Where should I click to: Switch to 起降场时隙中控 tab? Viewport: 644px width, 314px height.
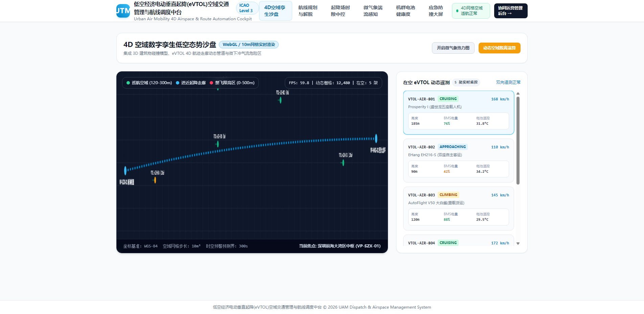(x=340, y=11)
